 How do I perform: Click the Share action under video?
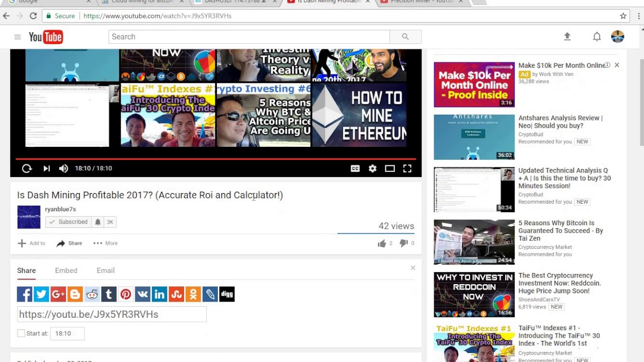click(x=69, y=243)
